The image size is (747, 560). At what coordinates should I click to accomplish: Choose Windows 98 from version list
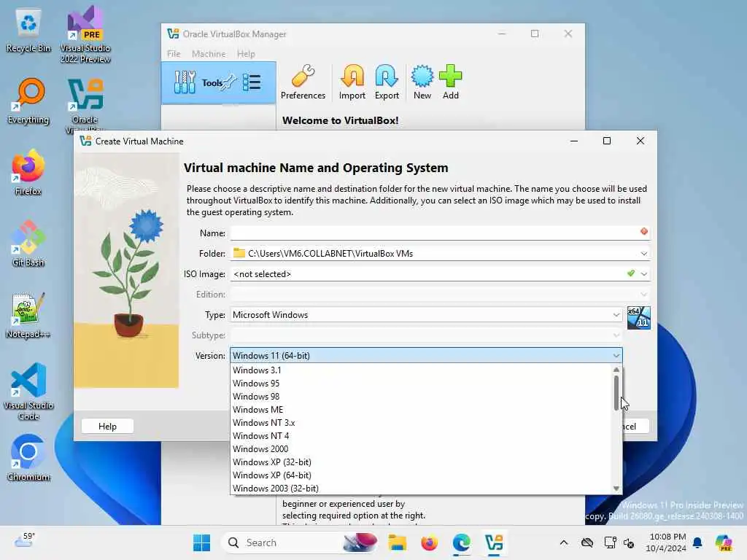pyautogui.click(x=421, y=396)
